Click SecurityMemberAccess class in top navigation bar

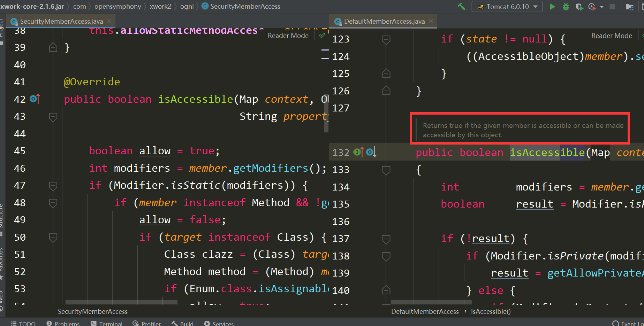[x=241, y=6]
